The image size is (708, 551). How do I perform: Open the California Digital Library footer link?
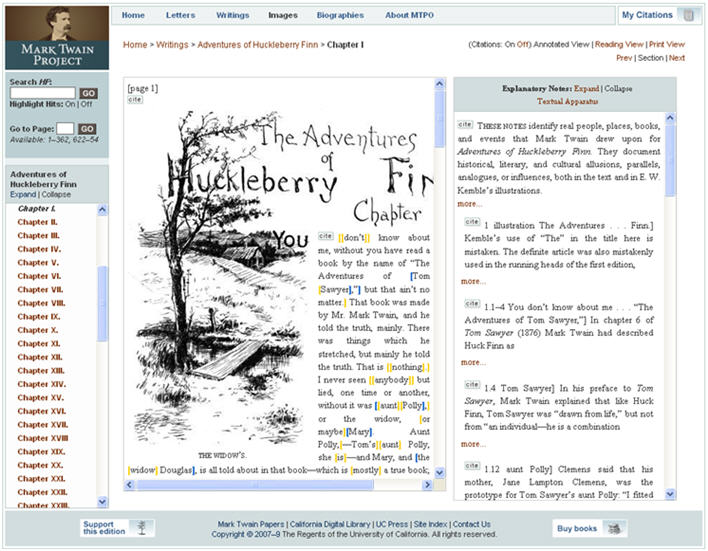[x=330, y=524]
